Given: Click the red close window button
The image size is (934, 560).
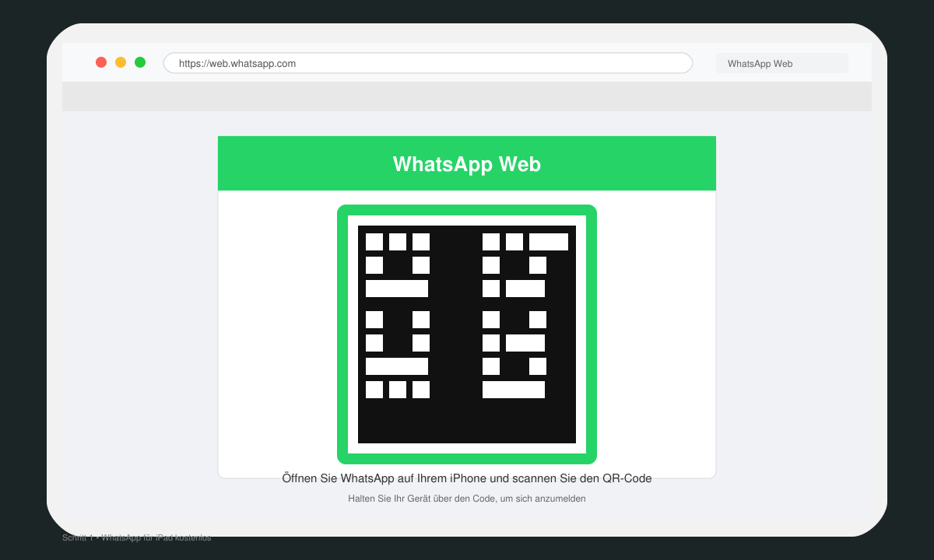Looking at the screenshot, I should tap(101, 62).
